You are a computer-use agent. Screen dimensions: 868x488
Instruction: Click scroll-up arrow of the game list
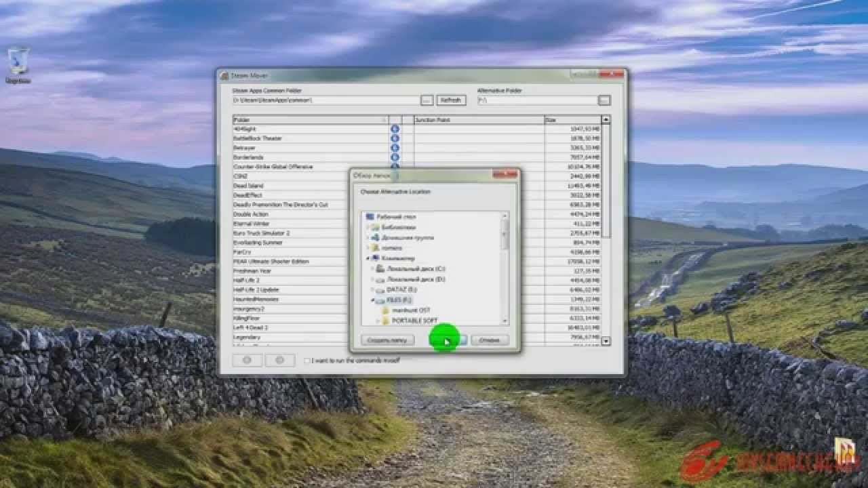[x=606, y=120]
